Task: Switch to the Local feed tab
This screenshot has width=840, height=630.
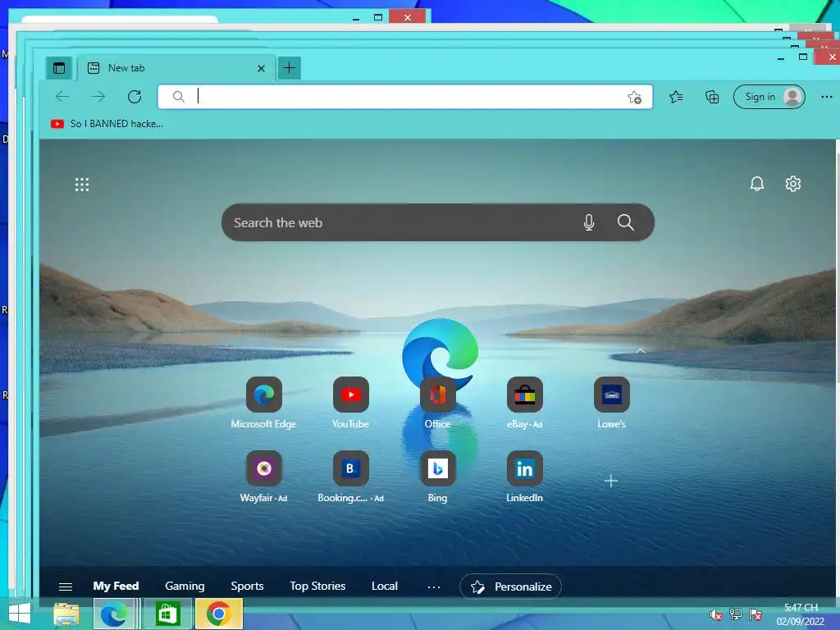Action: pyautogui.click(x=385, y=586)
